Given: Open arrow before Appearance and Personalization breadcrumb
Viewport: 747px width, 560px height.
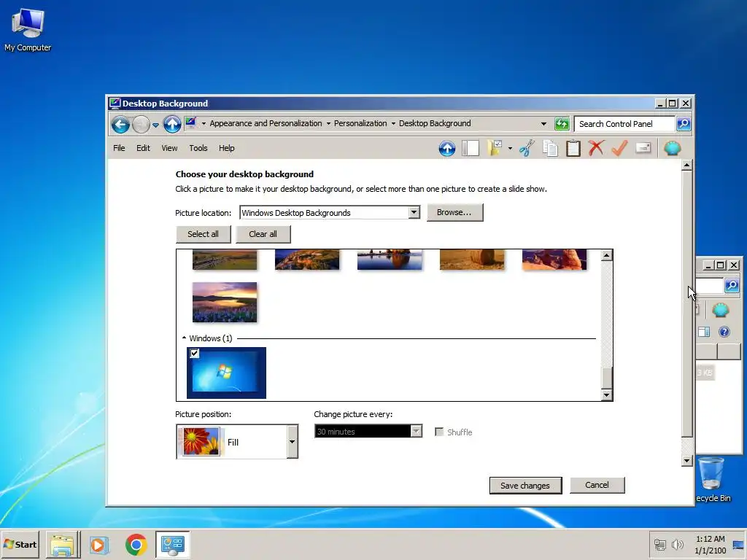Looking at the screenshot, I should pyautogui.click(x=204, y=124).
